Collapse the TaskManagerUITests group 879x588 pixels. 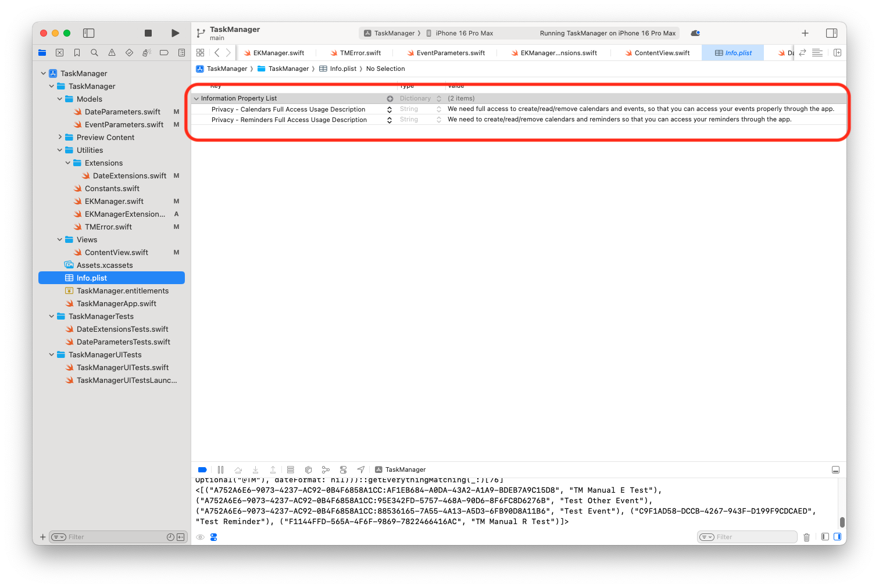tap(52, 354)
